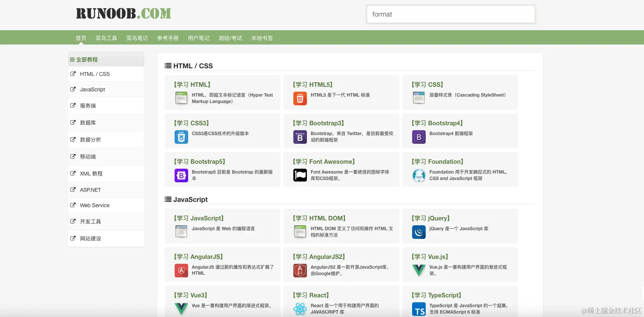The width and height of the screenshot is (644, 317).
Task: Click the red AngularJS shield icon
Action: pos(181,271)
